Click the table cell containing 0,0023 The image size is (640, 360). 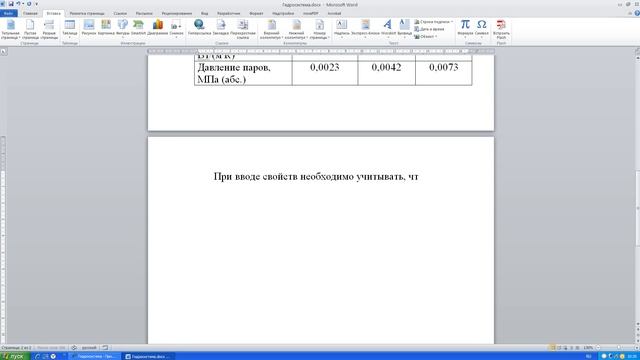(x=325, y=73)
